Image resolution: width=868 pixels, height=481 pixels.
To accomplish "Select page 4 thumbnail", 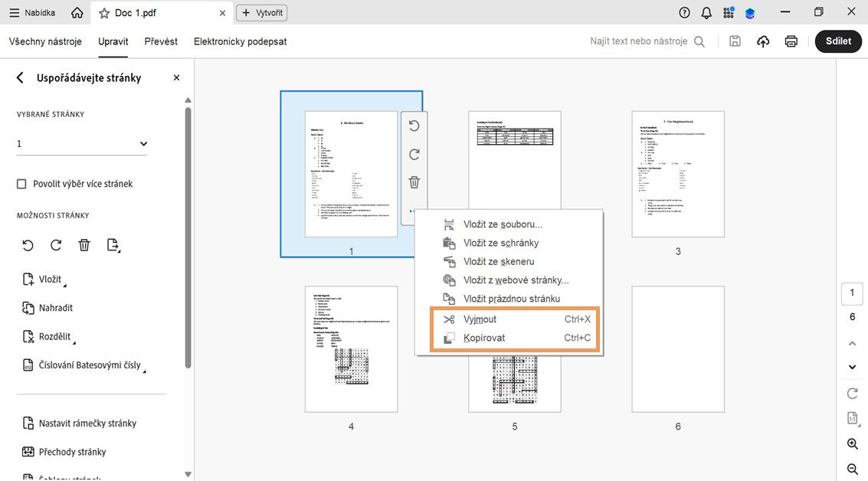I will click(x=351, y=349).
